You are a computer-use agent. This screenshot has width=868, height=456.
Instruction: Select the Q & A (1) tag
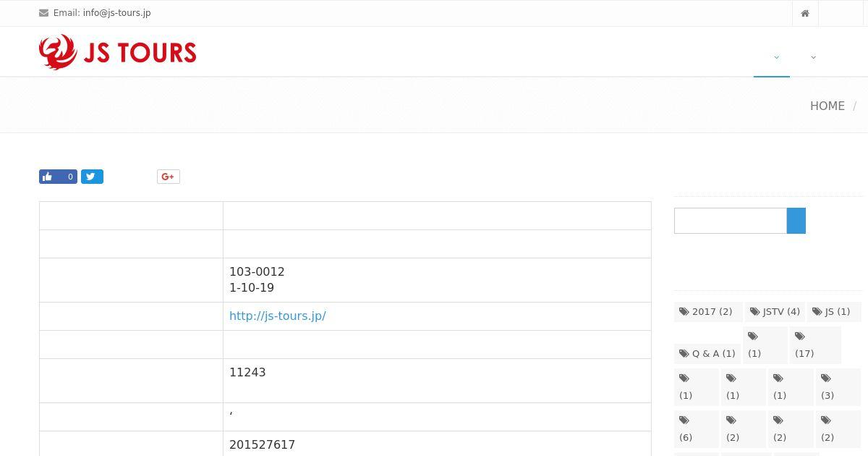707,354
